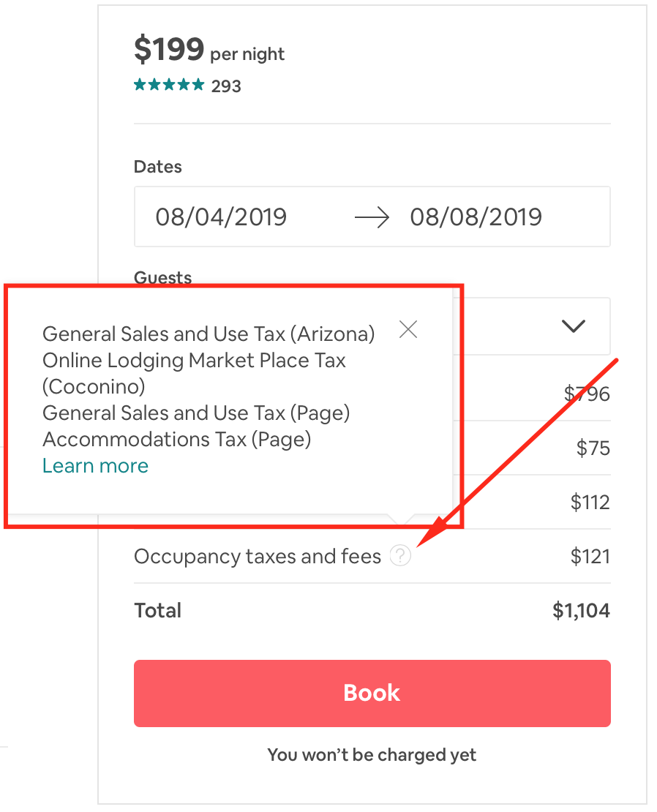Screen dimensions: 657x812
Task: Select the checkout date 08/08/2019
Action: coord(476,217)
